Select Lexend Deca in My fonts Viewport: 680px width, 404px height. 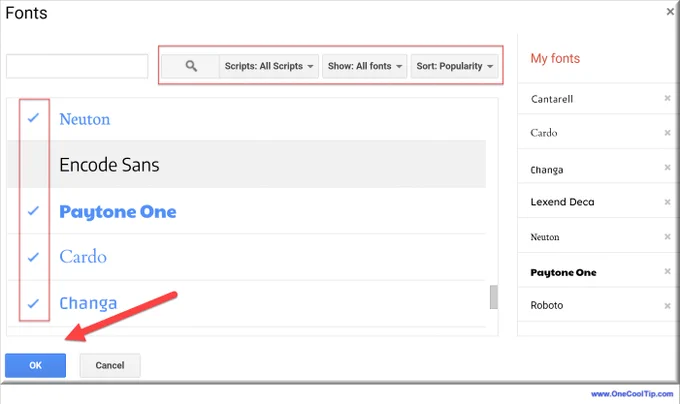coord(562,202)
